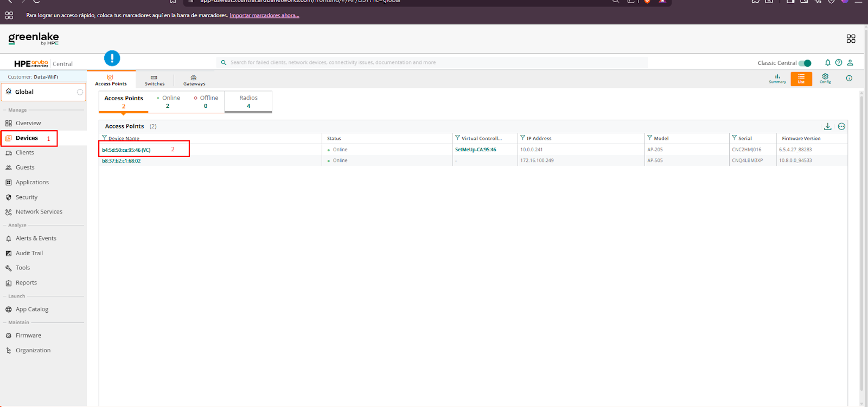The height and width of the screenshot is (407, 868).
Task: Click Importar marcadores ahora link
Action: coord(264,15)
